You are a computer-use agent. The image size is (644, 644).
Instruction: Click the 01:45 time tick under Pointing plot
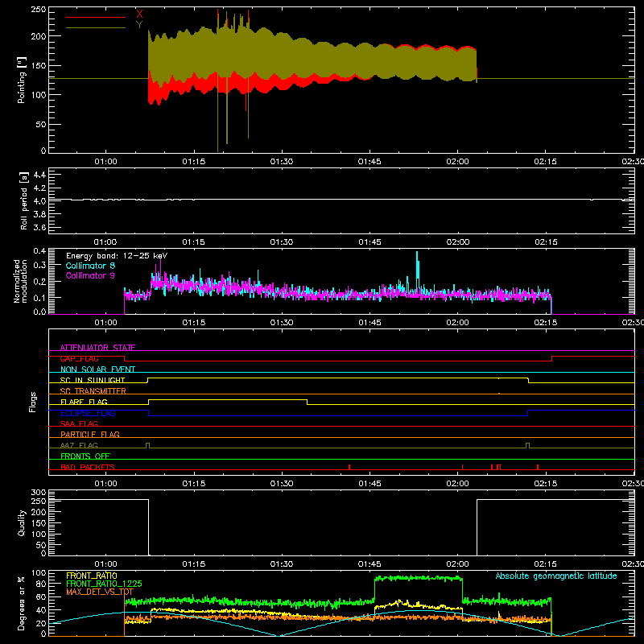click(x=369, y=162)
